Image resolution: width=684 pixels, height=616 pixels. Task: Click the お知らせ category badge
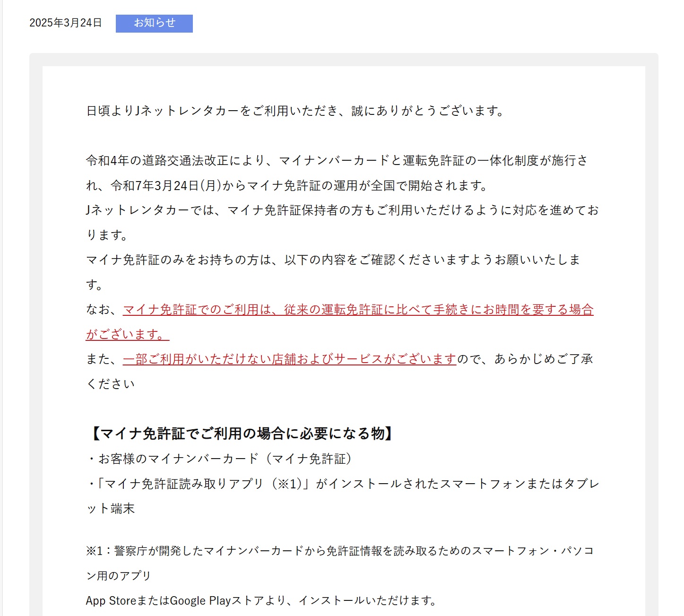click(x=154, y=23)
